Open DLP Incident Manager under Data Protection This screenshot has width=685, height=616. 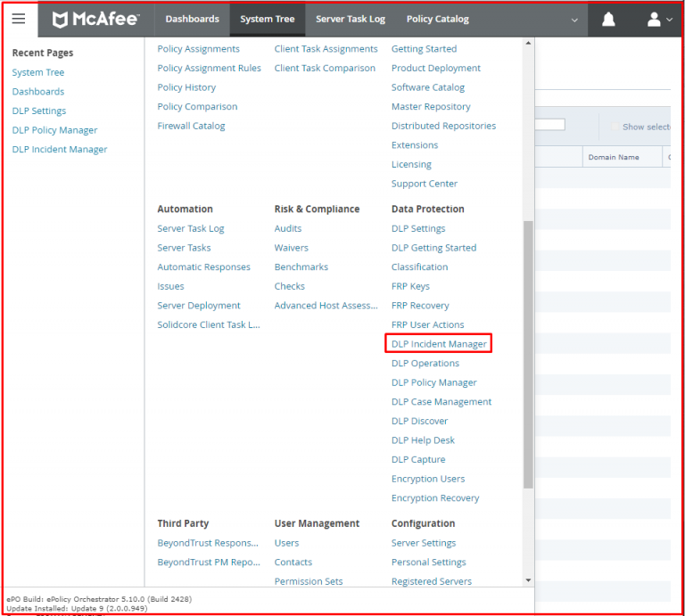point(439,344)
